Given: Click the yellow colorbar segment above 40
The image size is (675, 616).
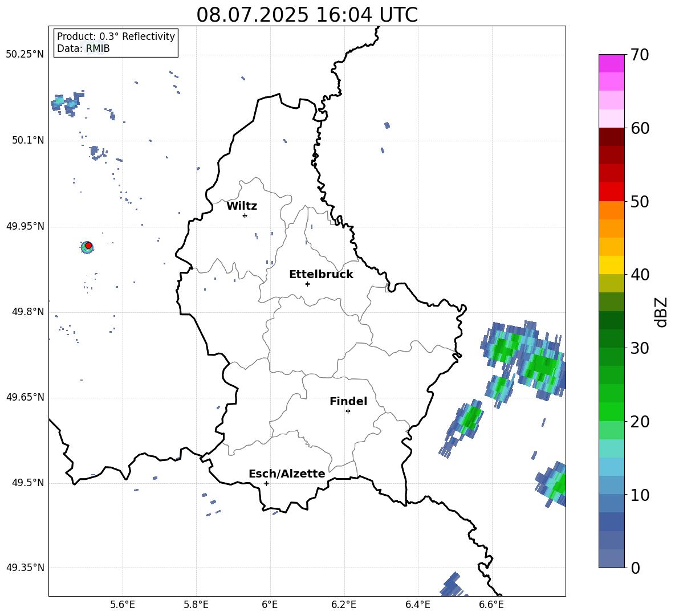Looking at the screenshot, I should [x=611, y=265].
